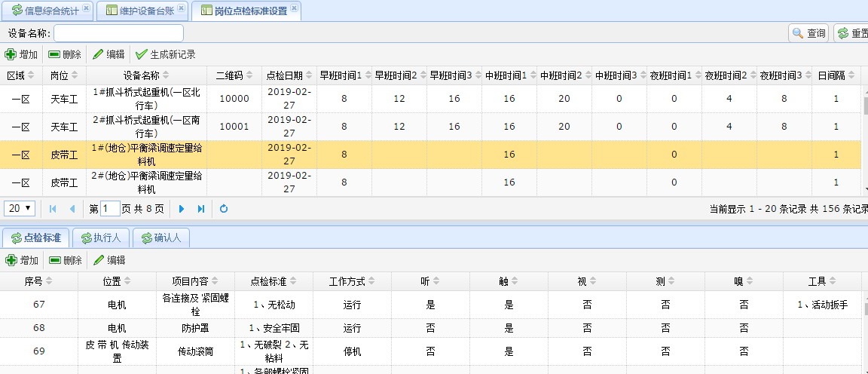Image resolution: width=868 pixels, height=374 pixels.
Task: Click the 设备名称 search input field
Action: pyautogui.click(x=118, y=33)
